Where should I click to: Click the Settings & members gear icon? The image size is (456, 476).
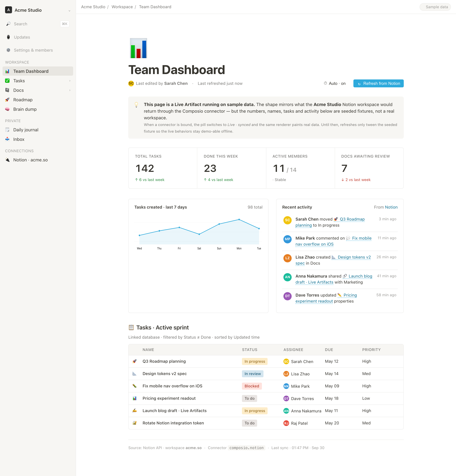pyautogui.click(x=8, y=50)
